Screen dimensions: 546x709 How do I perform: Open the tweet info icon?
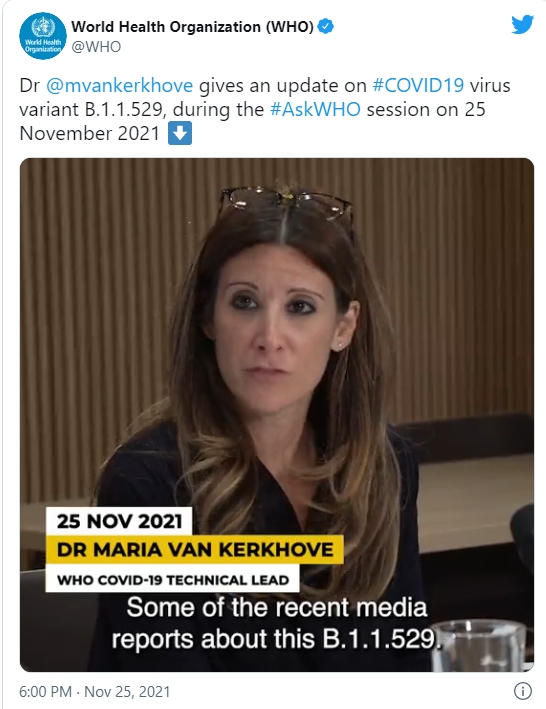coord(522,690)
